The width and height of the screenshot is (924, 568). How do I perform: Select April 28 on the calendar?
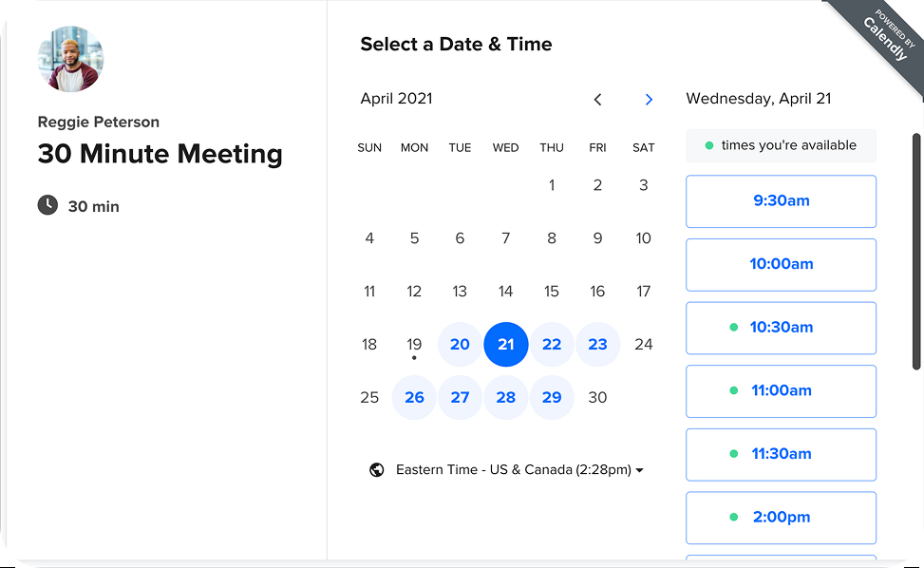[506, 398]
